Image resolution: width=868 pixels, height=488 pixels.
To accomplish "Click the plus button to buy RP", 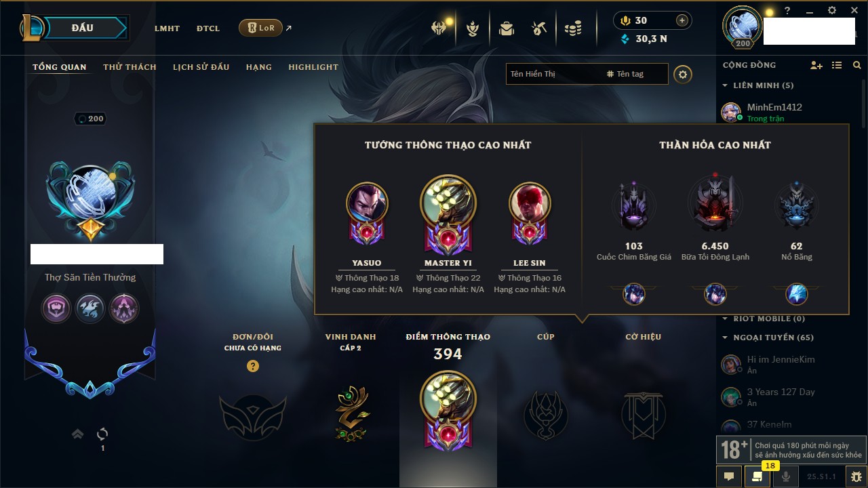I will point(682,20).
